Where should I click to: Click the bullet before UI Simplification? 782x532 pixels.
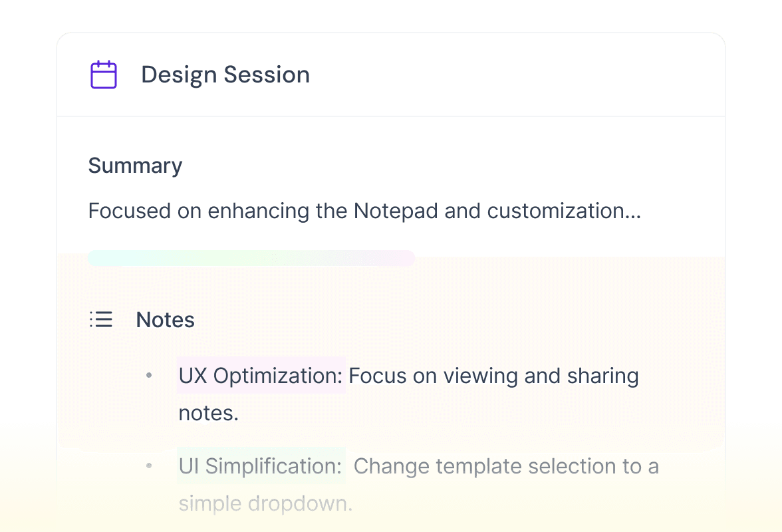pyautogui.click(x=149, y=466)
